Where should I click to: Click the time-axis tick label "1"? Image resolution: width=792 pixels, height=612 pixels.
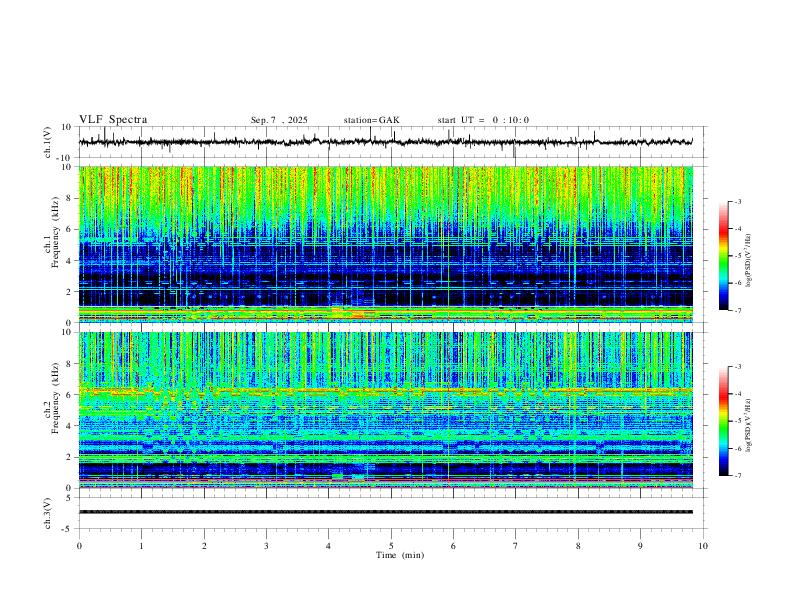[141, 546]
